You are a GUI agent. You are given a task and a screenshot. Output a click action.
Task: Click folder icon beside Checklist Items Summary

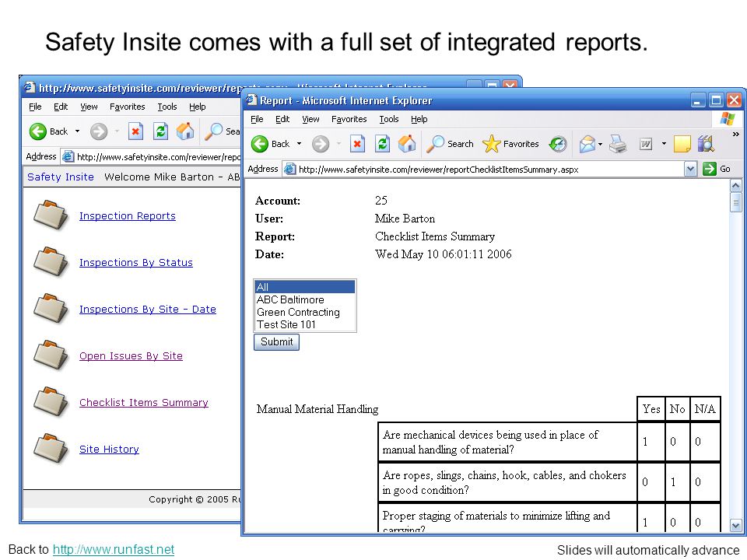click(x=51, y=401)
